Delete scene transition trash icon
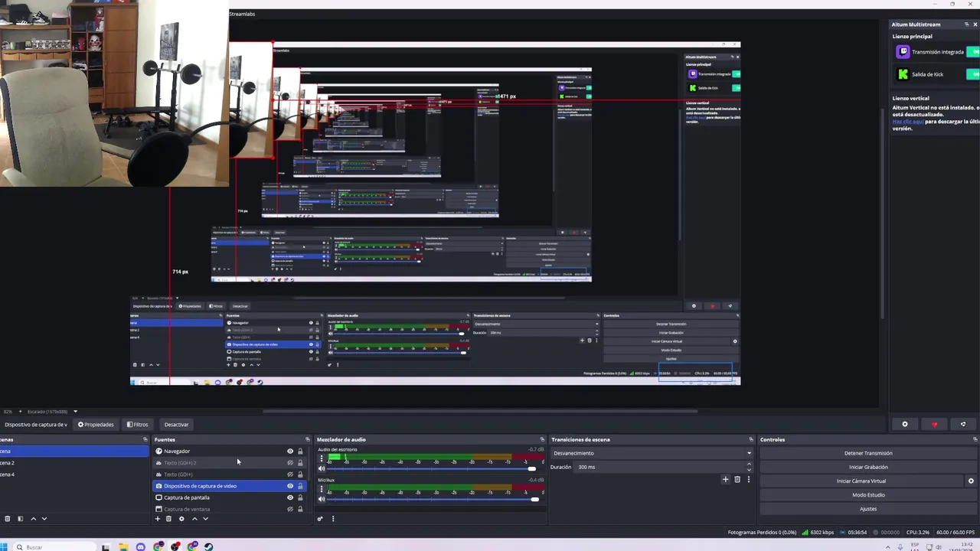 point(737,480)
